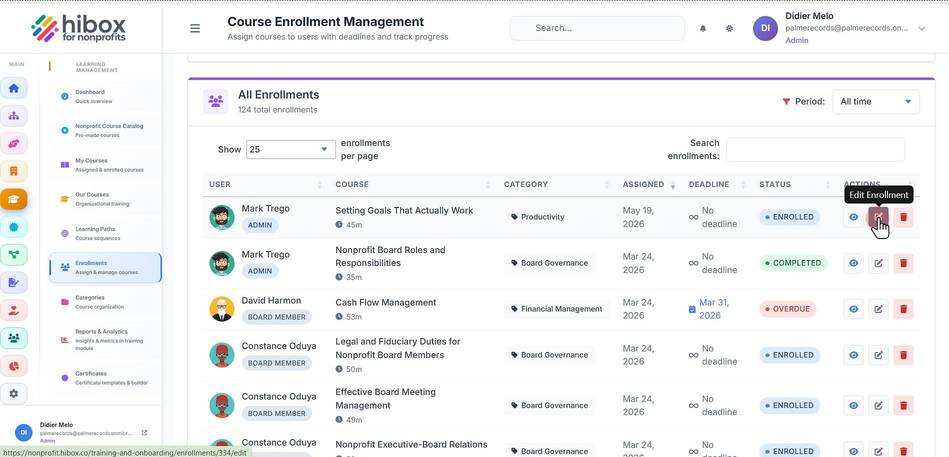Image resolution: width=949 pixels, height=457 pixels.
Task: Click the COMPLETED status badge
Action: click(x=793, y=263)
